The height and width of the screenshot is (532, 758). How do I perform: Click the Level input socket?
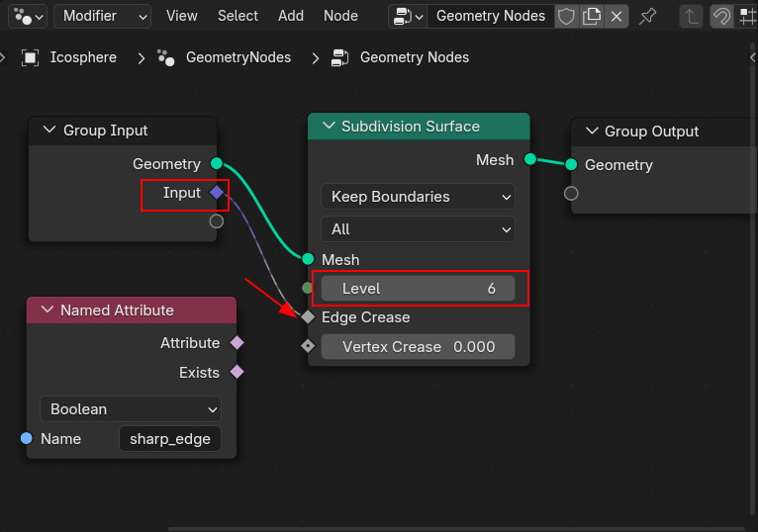[307, 288]
